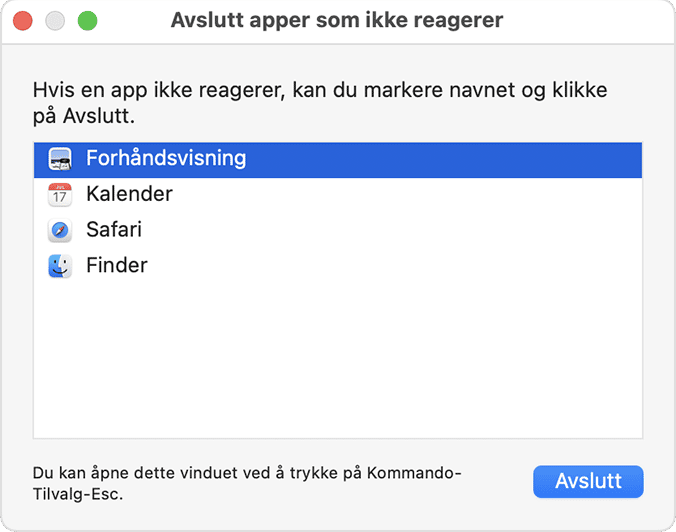Pick the Finder name in the list
The width and height of the screenshot is (676, 532).
[x=117, y=266]
